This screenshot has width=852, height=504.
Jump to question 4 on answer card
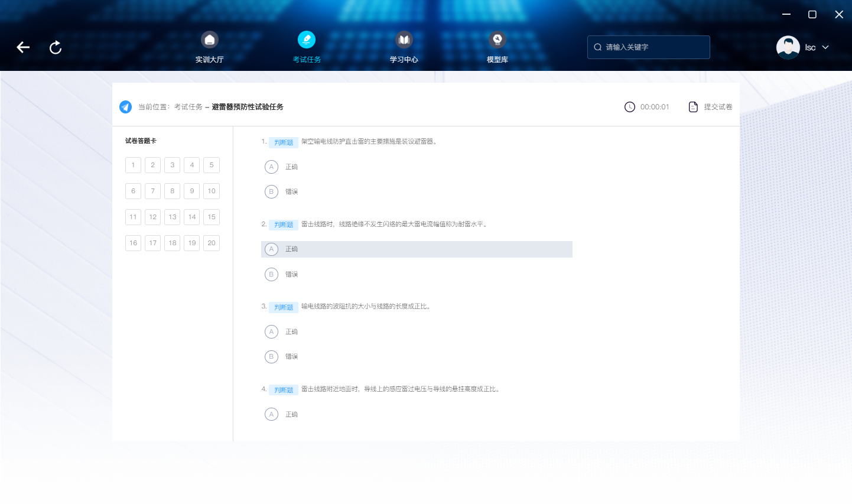191,165
